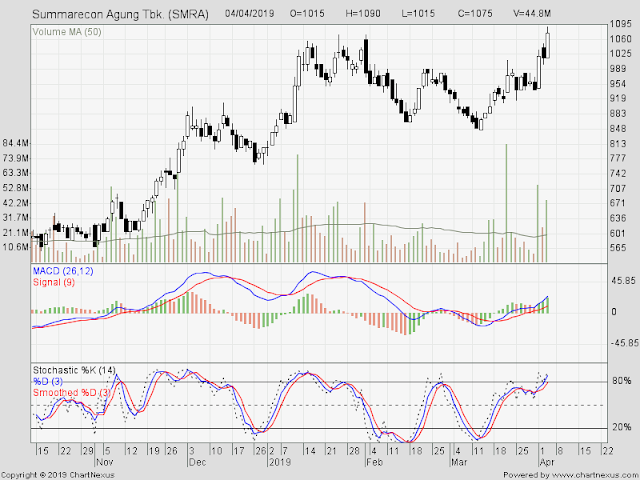The width and height of the screenshot is (640, 480).
Task: Click the C=1075 close value
Action: pyautogui.click(x=475, y=13)
